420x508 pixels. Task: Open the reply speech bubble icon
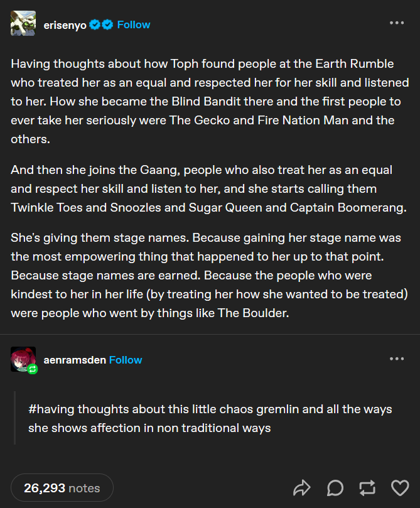tap(335, 488)
